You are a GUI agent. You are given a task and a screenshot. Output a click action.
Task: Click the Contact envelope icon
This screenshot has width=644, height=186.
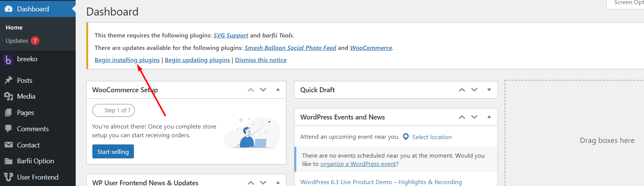pyautogui.click(x=8, y=145)
